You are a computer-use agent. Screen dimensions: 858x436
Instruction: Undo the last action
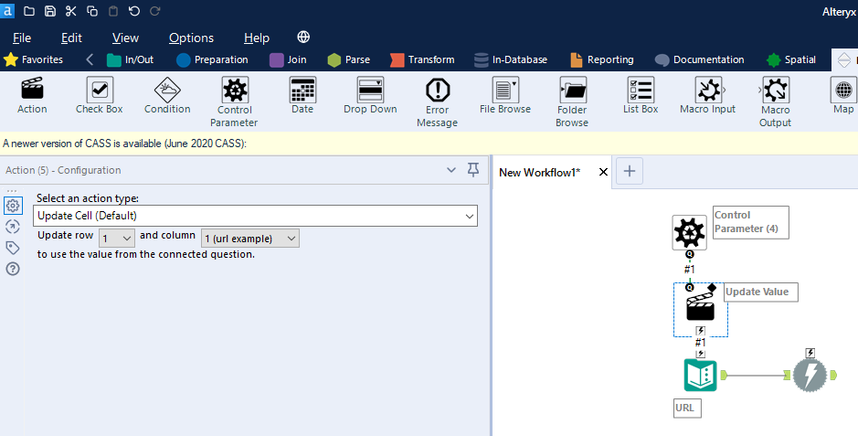[134, 11]
